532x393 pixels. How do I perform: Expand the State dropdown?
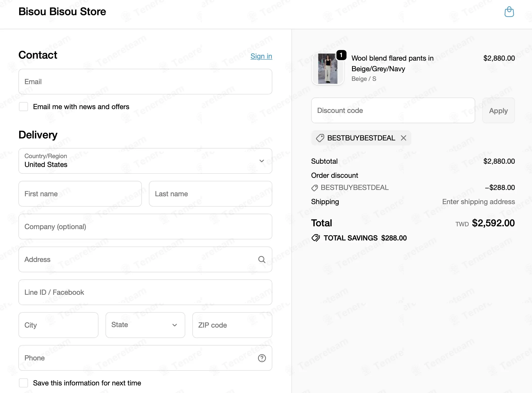(x=145, y=325)
